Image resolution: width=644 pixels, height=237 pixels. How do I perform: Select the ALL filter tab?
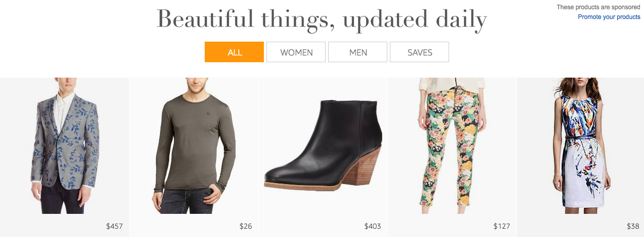[x=234, y=52]
